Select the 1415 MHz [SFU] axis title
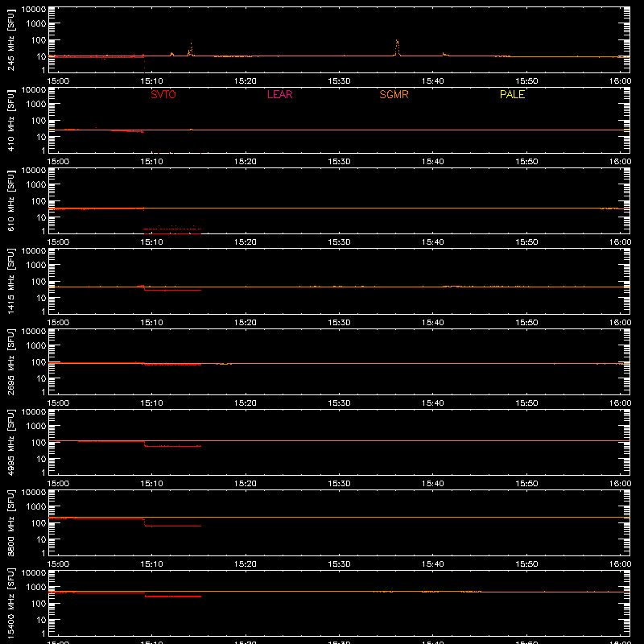The image size is (644, 644). (11, 281)
